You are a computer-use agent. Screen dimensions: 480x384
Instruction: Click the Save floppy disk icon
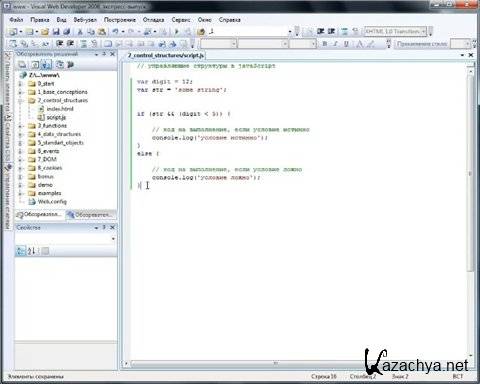pos(56,32)
